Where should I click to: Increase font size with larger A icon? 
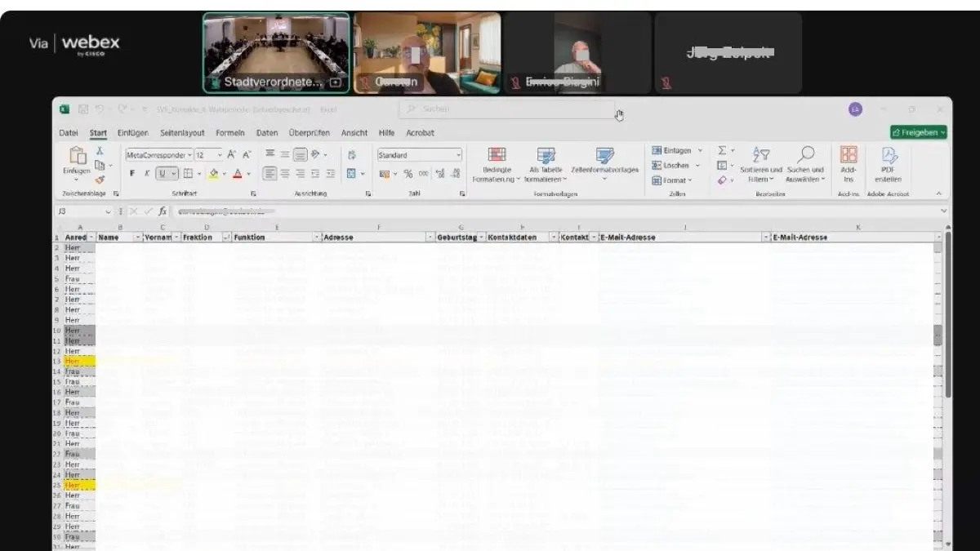(232, 154)
